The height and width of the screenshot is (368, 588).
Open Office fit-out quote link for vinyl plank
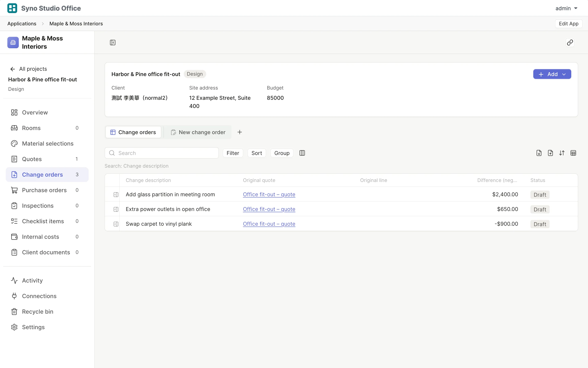[269, 224]
